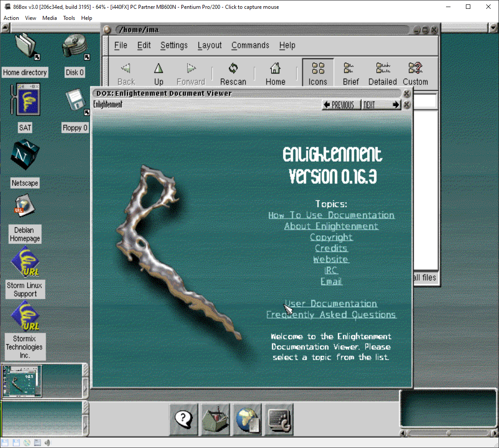This screenshot has width=499, height=448.
Task: Click the up-arrow button at top-left of desktop
Action: (x=5, y=28)
